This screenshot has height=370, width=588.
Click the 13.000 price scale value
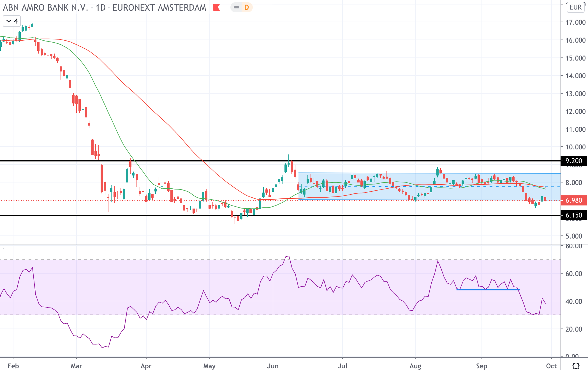pos(575,94)
